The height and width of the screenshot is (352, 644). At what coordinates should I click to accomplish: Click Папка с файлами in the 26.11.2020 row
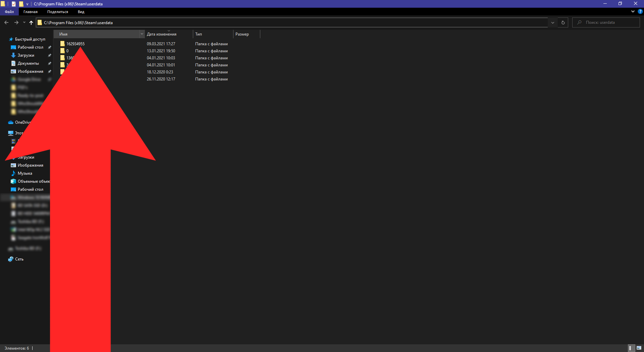coord(212,79)
